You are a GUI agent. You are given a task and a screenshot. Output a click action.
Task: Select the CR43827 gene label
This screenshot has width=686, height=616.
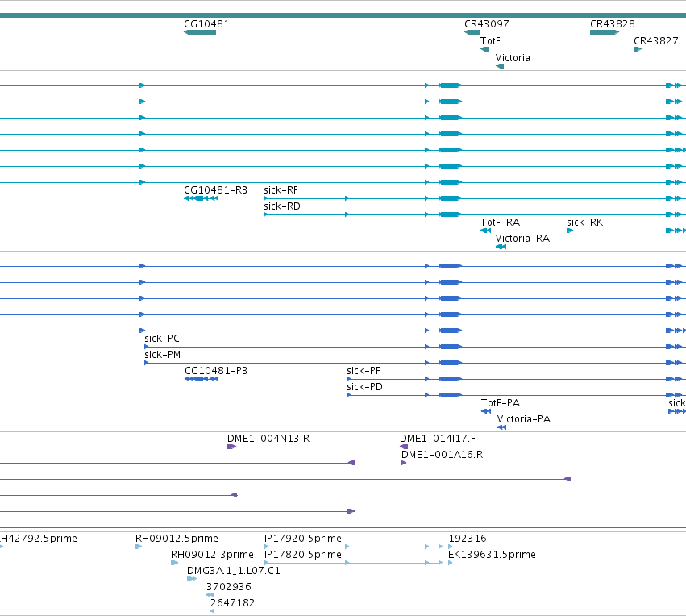click(x=656, y=41)
